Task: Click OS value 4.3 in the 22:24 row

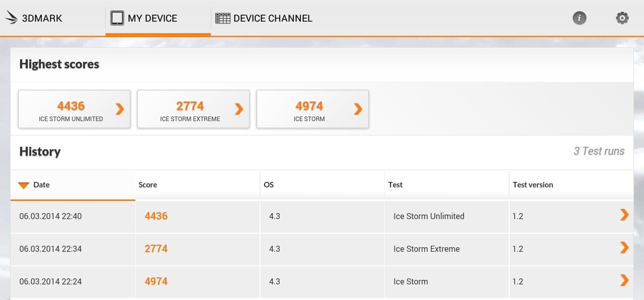Action: pyautogui.click(x=274, y=281)
